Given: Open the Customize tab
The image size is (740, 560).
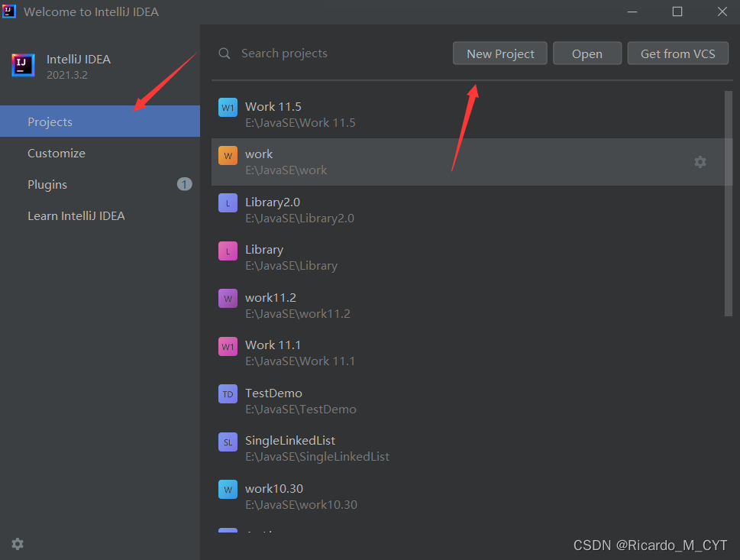Looking at the screenshot, I should click(x=100, y=153).
